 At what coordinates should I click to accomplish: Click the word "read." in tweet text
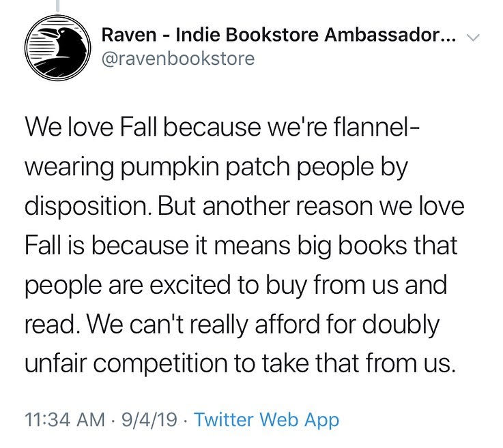pyautogui.click(x=53, y=325)
